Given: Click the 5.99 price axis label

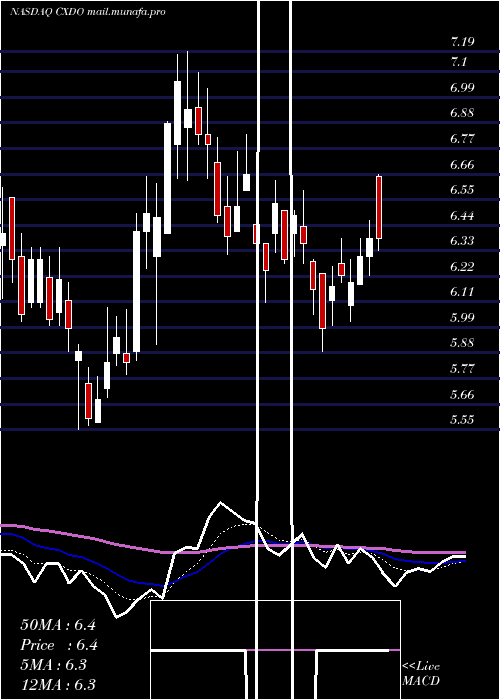Looking at the screenshot, I should [462, 317].
